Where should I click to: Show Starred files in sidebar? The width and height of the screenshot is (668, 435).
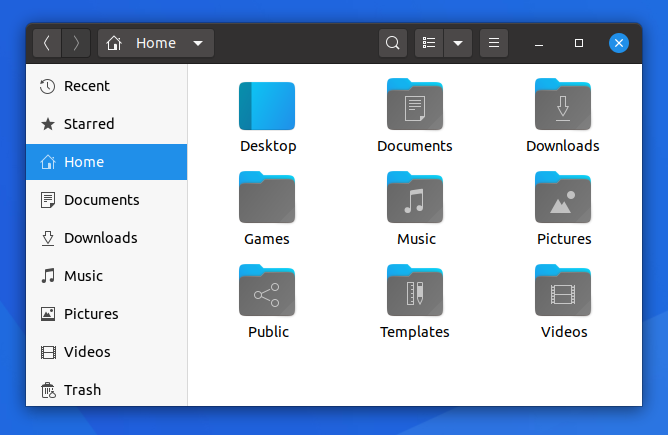[88, 124]
